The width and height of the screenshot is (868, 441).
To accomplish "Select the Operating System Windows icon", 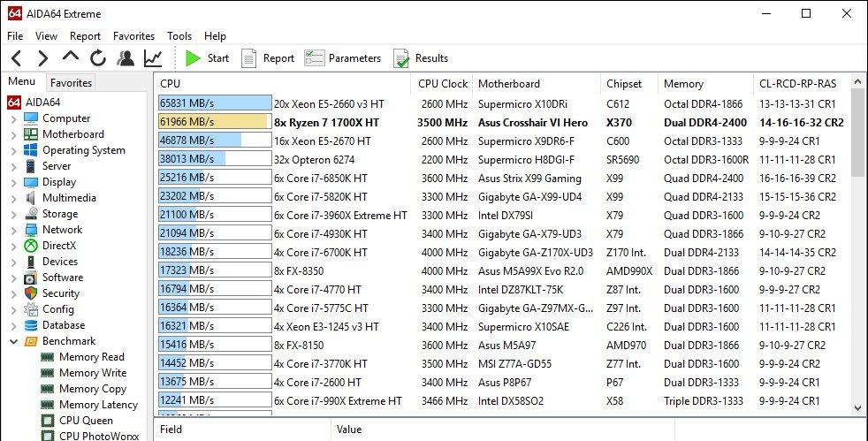I will point(31,150).
